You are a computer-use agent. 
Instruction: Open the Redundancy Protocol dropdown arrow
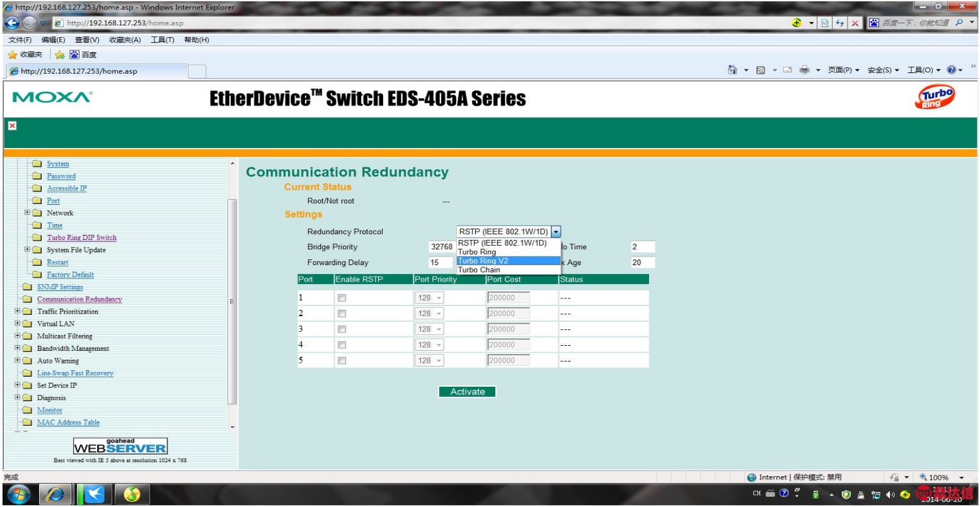tap(556, 232)
